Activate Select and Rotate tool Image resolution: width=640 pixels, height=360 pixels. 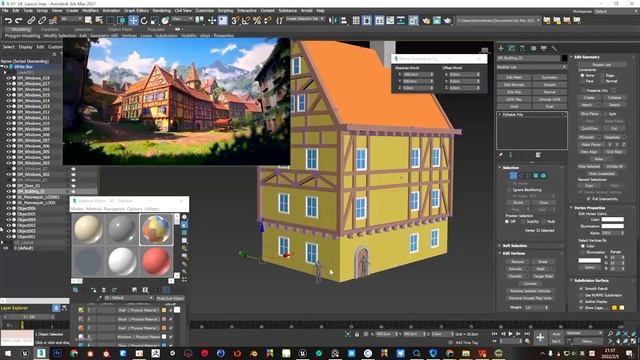144,20
